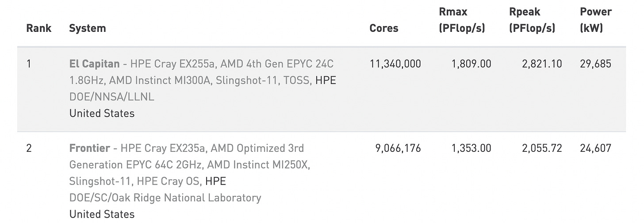644x223 pixels.
Task: Click the Rank column header
Action: 39,28
